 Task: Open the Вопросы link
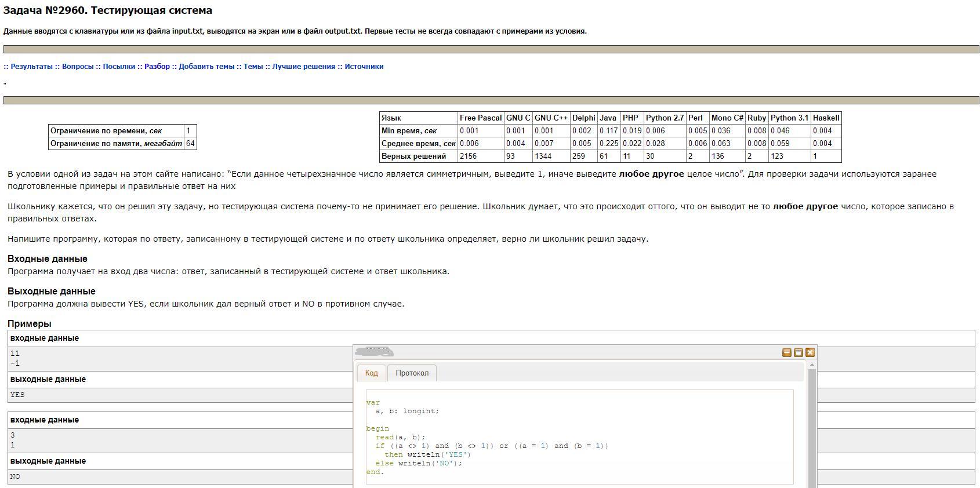click(x=78, y=67)
